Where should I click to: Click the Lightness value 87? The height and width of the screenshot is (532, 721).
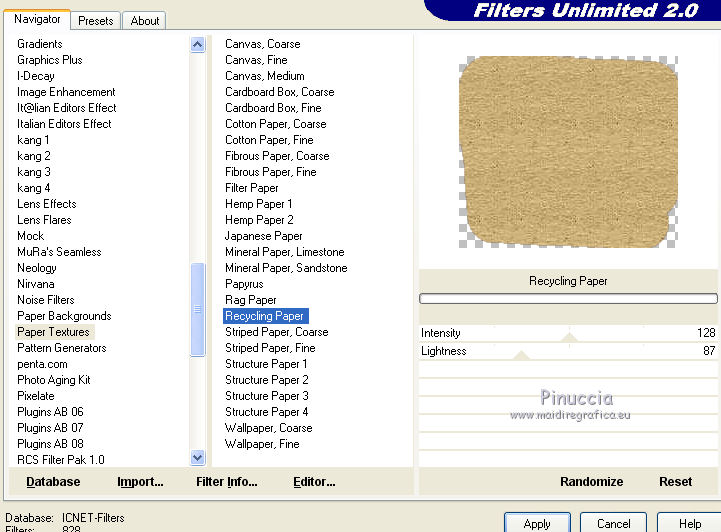[x=709, y=351]
